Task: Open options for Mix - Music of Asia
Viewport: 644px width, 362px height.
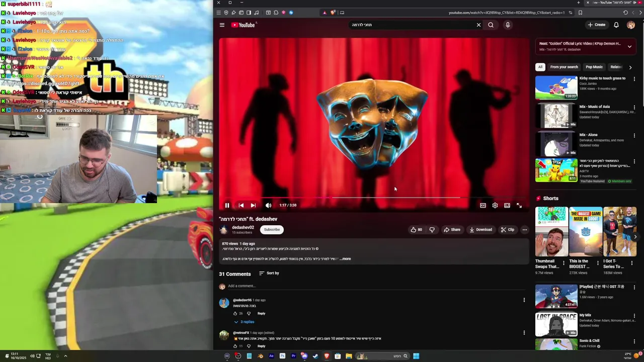Action: [x=634, y=107]
